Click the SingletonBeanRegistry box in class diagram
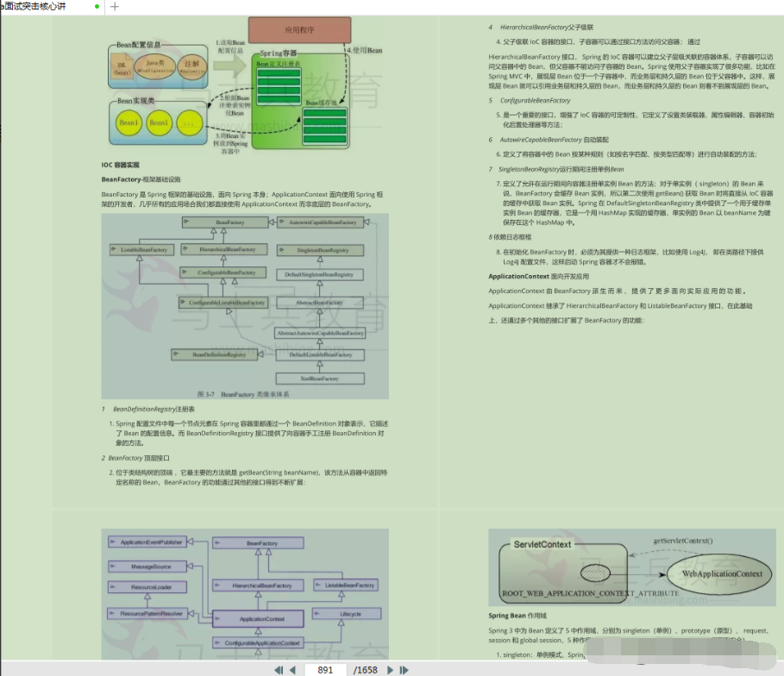The image size is (784, 676). pos(320,250)
